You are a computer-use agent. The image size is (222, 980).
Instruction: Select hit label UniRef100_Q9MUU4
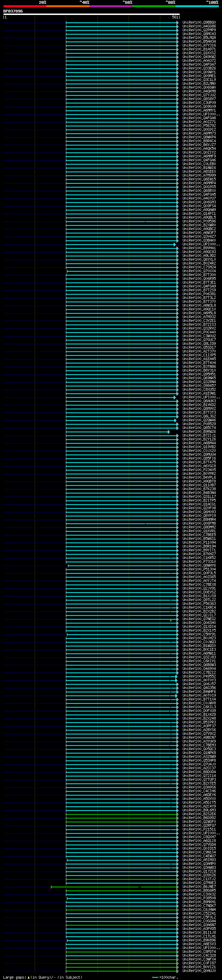pyautogui.click(x=199, y=455)
